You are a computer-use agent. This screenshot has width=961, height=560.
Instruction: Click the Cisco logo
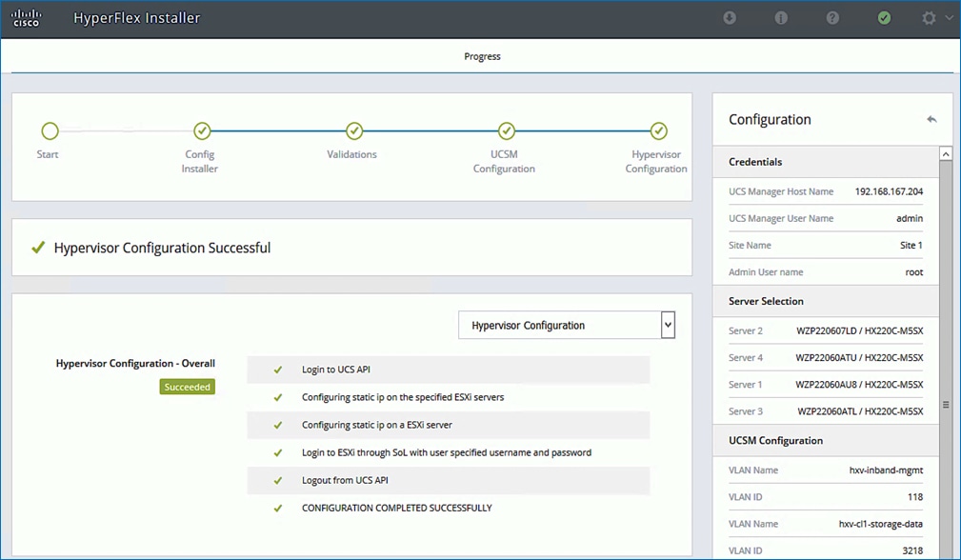tap(27, 18)
